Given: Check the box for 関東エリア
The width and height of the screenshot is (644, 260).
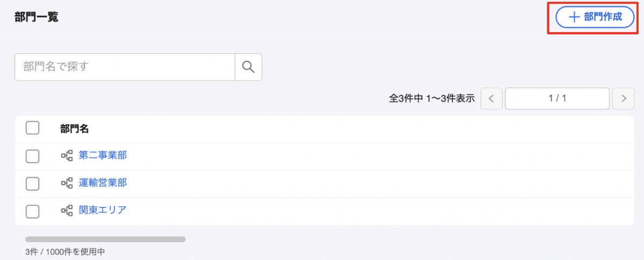Looking at the screenshot, I should (x=32, y=211).
